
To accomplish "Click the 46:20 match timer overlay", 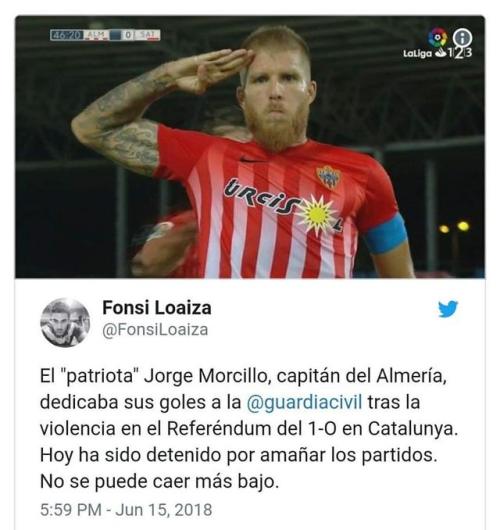I will pos(67,35).
